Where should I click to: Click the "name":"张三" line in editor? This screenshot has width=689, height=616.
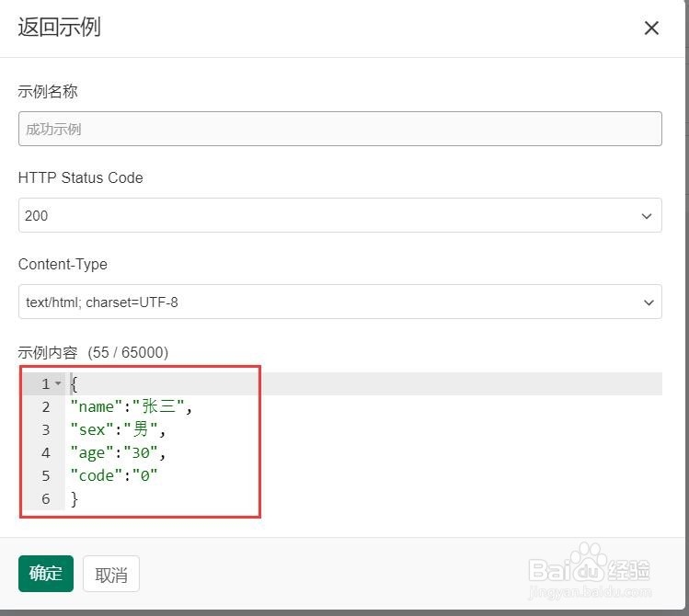131,407
